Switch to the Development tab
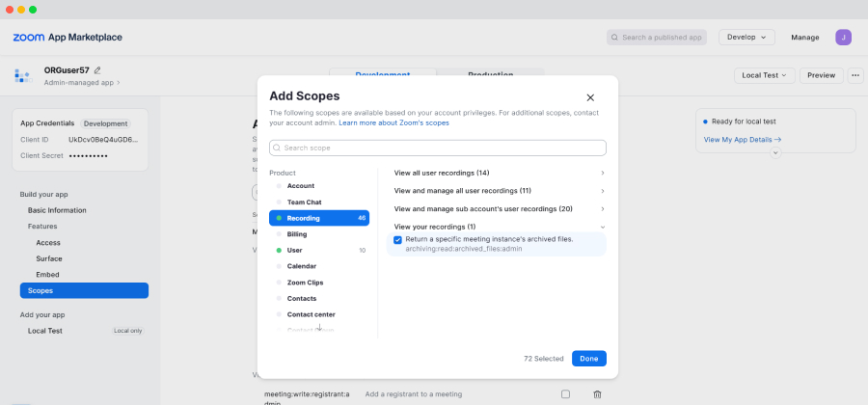Image resolution: width=868 pixels, height=405 pixels. 383,74
